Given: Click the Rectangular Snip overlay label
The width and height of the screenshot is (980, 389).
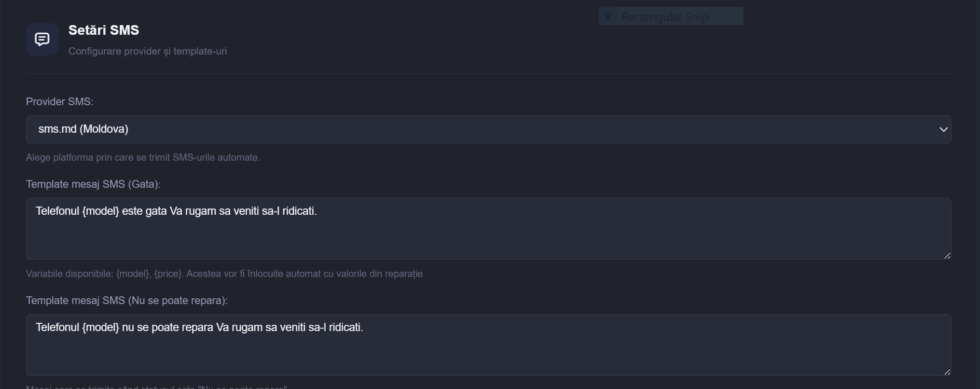Looking at the screenshot, I should (665, 17).
